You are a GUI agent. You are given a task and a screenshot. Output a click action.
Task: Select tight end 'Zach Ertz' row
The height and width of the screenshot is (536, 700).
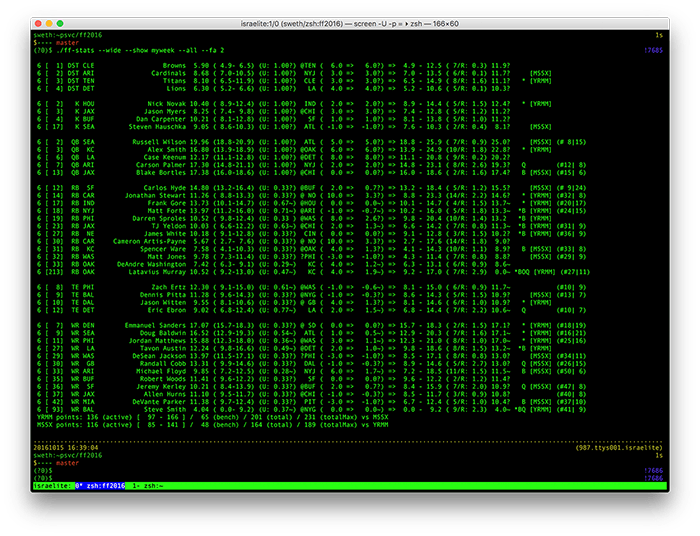click(312, 287)
